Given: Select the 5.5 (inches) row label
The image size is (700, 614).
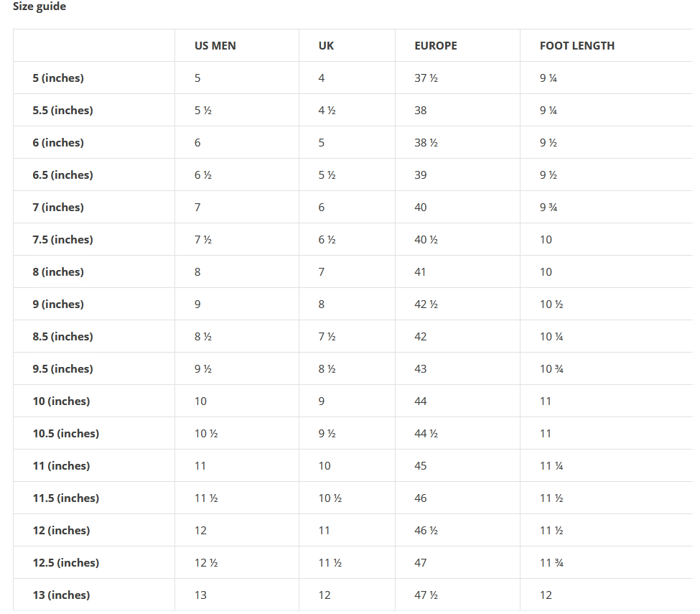Looking at the screenshot, I should pyautogui.click(x=62, y=111).
